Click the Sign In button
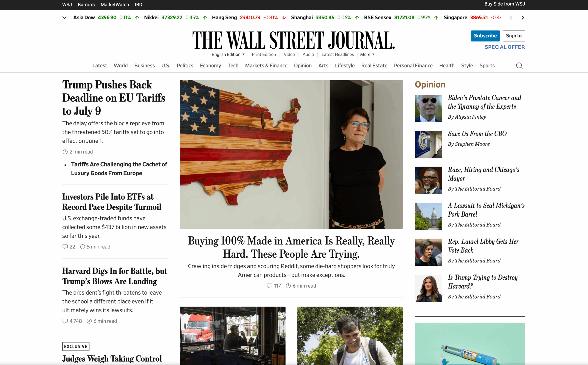This screenshot has width=588, height=365. [514, 36]
